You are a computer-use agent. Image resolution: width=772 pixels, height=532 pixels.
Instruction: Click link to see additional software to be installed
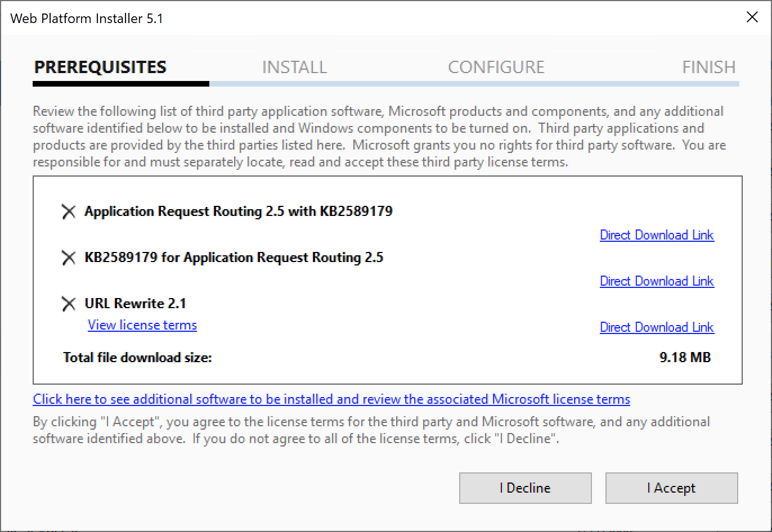click(x=331, y=399)
